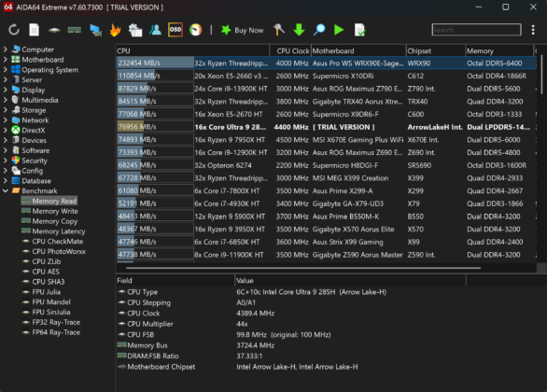Image resolution: width=547 pixels, height=392 pixels.
Task: Expand the Storage tree node
Action: click(6, 110)
